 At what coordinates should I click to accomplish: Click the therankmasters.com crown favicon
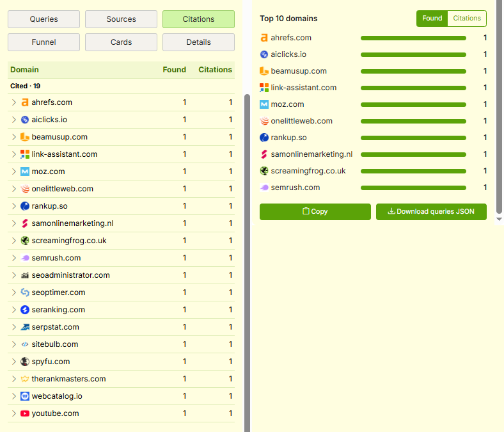coord(25,379)
